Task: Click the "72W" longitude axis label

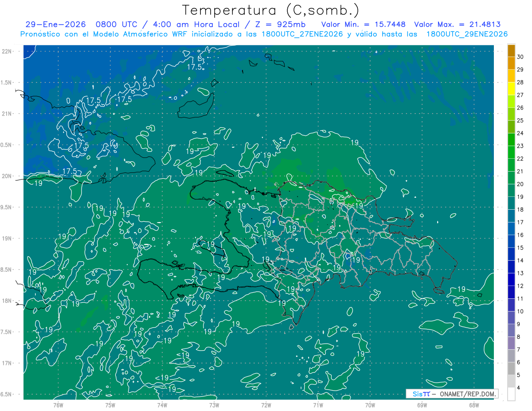Action: (266, 405)
